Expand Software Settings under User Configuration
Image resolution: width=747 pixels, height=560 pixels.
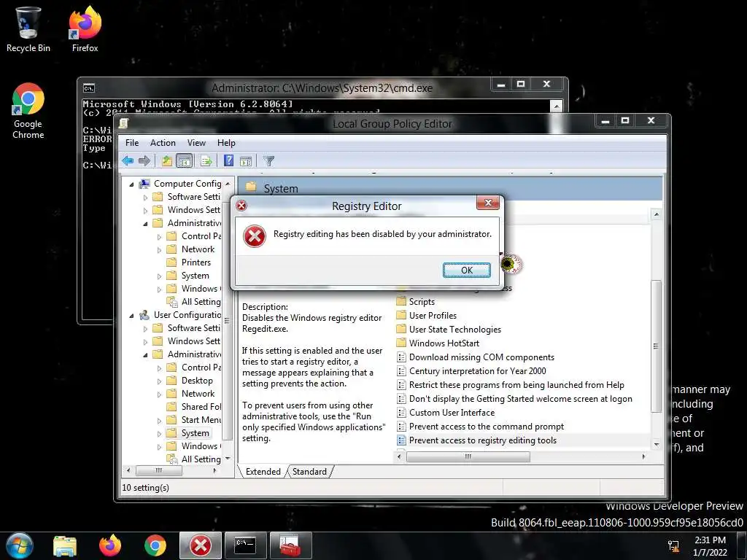coord(145,329)
